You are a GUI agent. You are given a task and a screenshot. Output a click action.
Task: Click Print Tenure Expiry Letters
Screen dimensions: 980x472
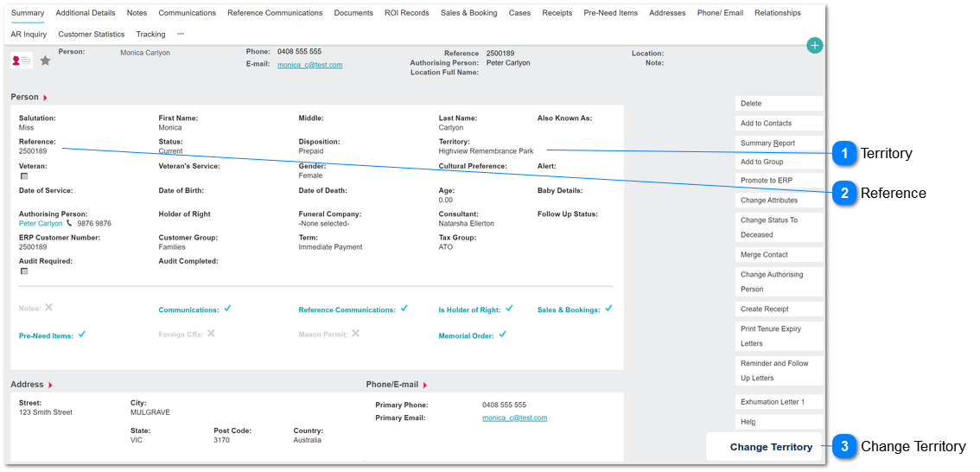pyautogui.click(x=780, y=336)
